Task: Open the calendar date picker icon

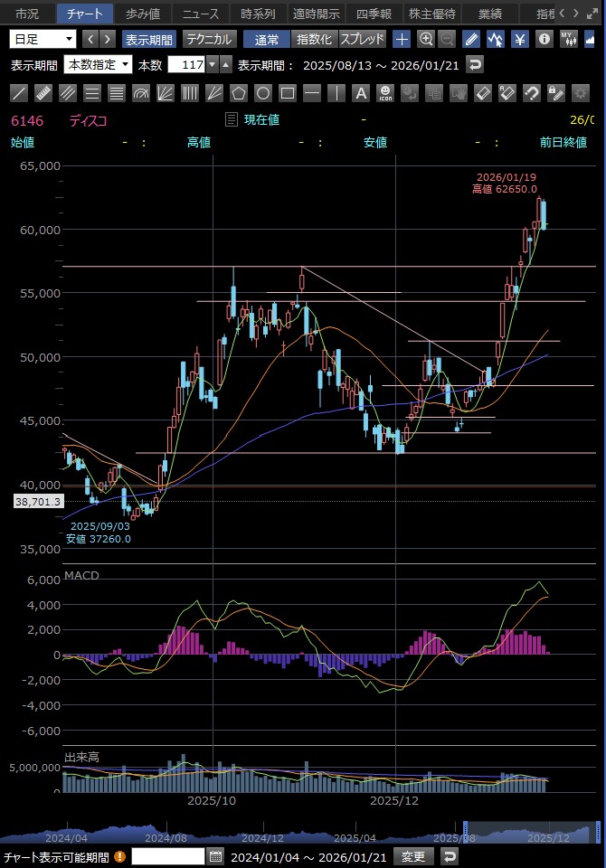Action: tap(215, 856)
